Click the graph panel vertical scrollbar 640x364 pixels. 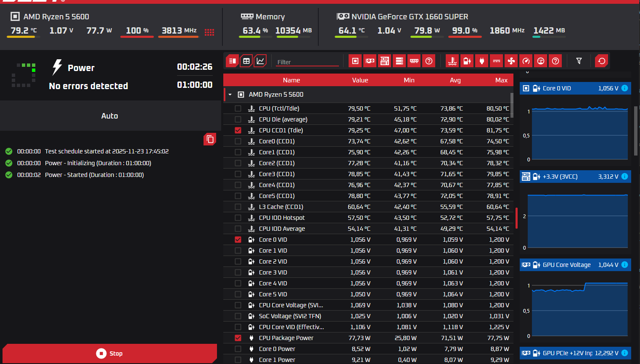(x=636, y=131)
